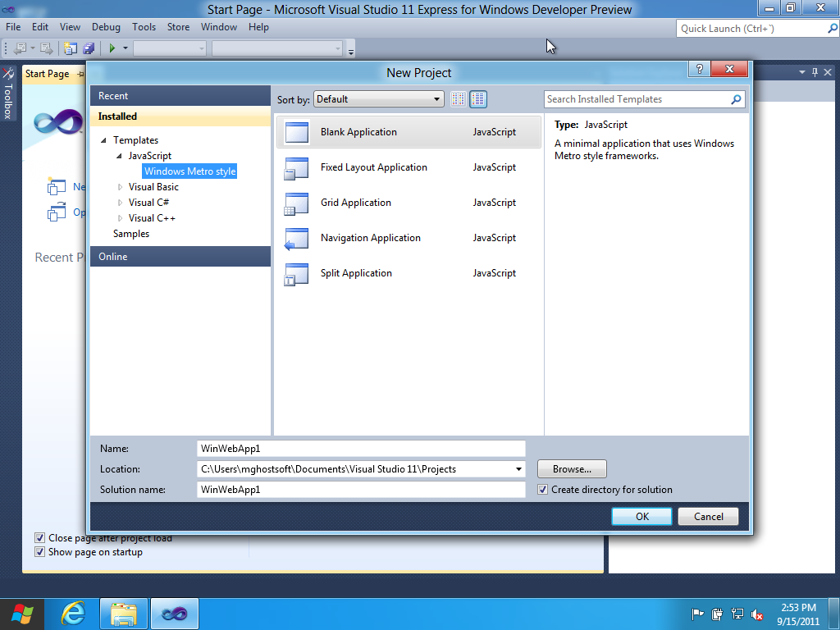The height and width of the screenshot is (630, 840).
Task: Select the Blank Application template icon
Action: point(295,133)
